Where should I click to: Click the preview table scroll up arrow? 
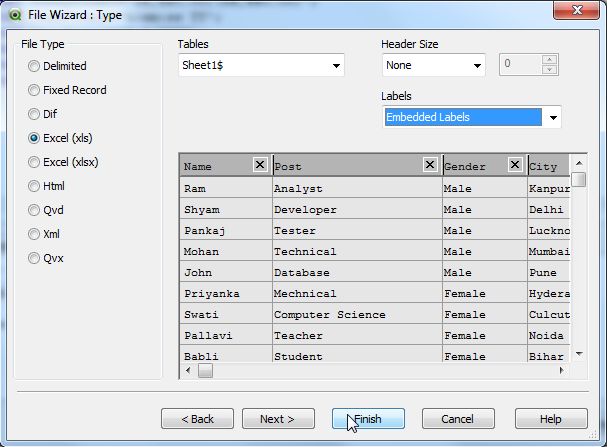(x=579, y=163)
